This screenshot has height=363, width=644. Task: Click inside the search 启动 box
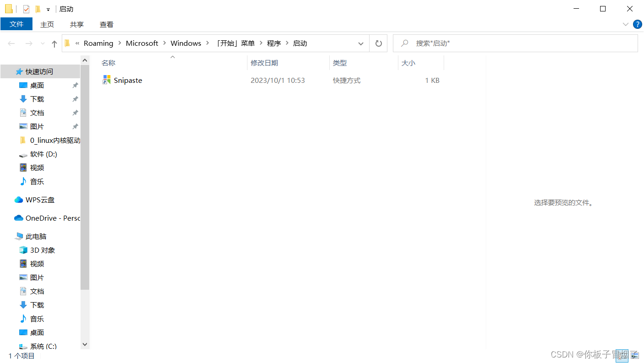[503, 43]
